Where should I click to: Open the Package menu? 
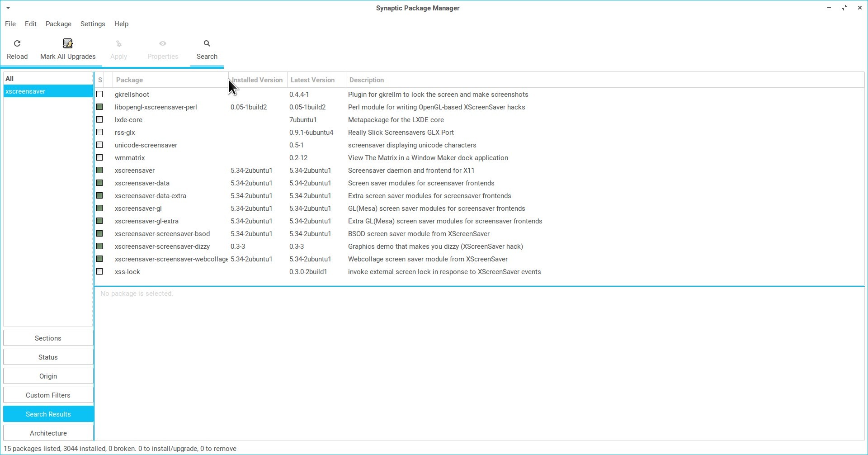(x=58, y=24)
